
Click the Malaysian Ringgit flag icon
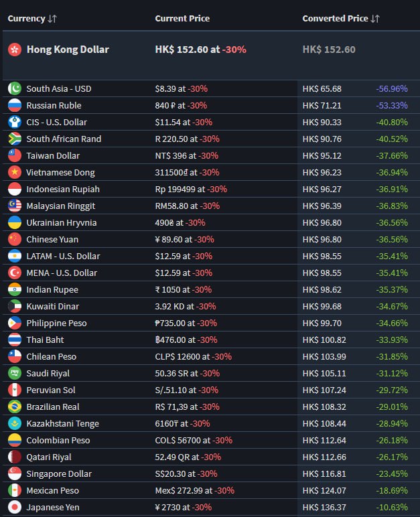click(15, 206)
